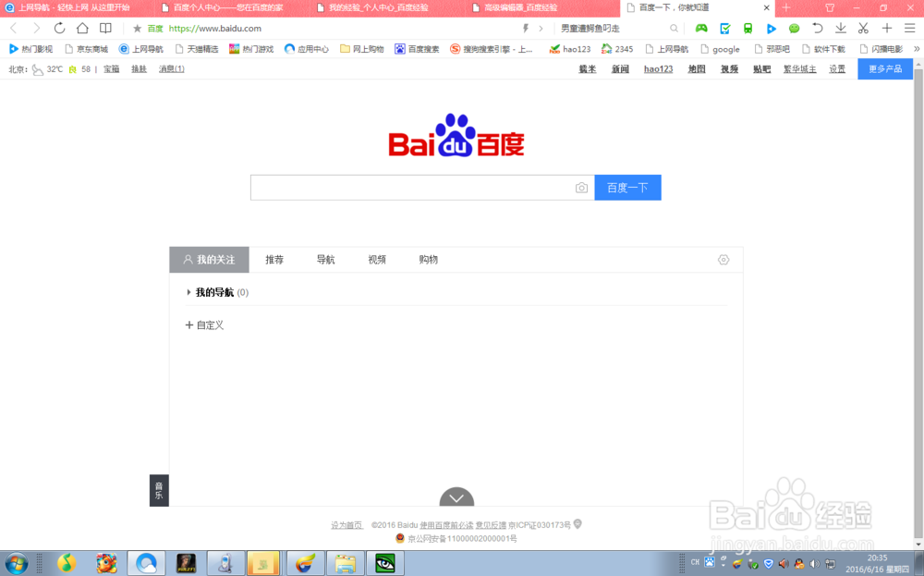Image resolution: width=924 pixels, height=576 pixels.
Task: Click the browser back arrow
Action: point(14,29)
